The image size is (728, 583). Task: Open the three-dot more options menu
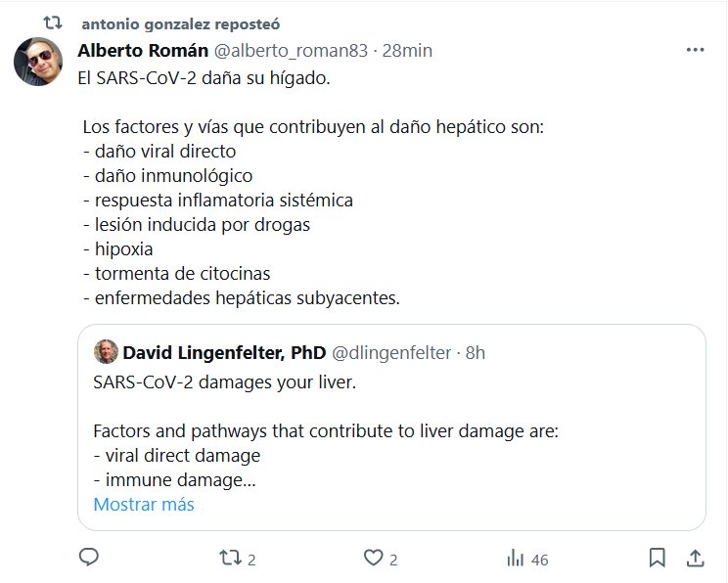pos(695,50)
